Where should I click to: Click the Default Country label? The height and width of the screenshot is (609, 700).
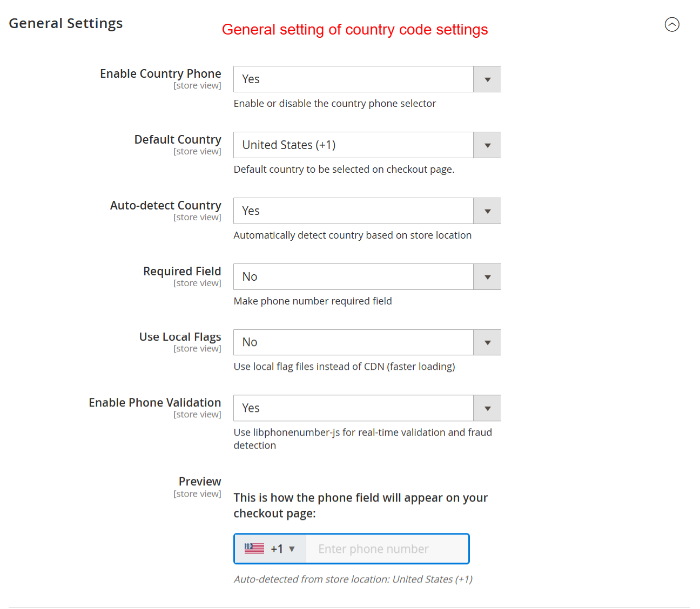(178, 139)
